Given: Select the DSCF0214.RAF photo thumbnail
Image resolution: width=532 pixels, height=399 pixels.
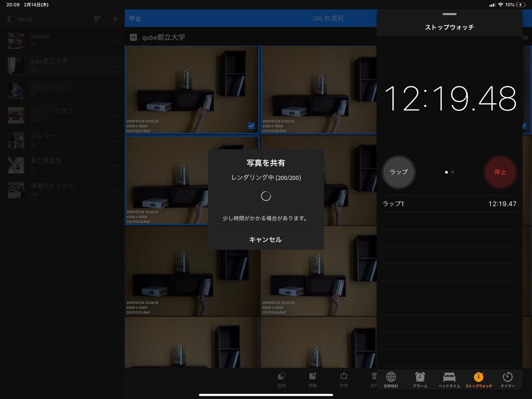Looking at the screenshot, I should click(x=318, y=272).
